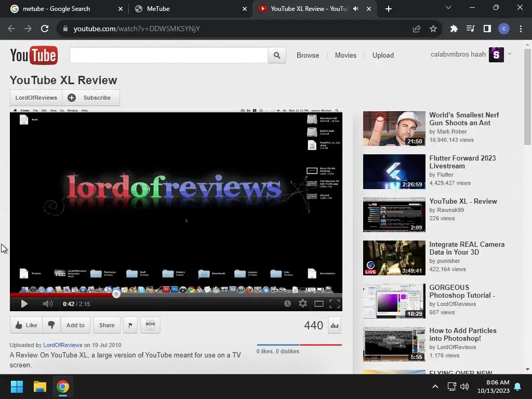Screen dimensions: 532x399
Task: Show video statistics chart icon
Action: [x=335, y=325]
